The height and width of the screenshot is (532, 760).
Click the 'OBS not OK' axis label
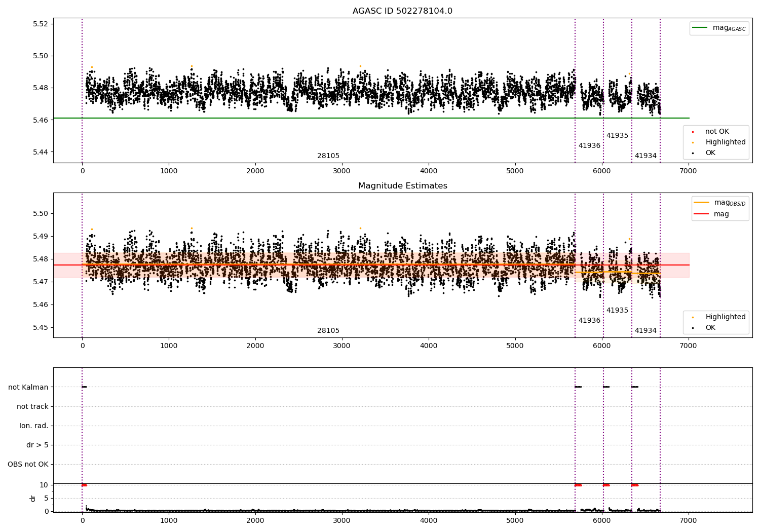click(x=28, y=464)
